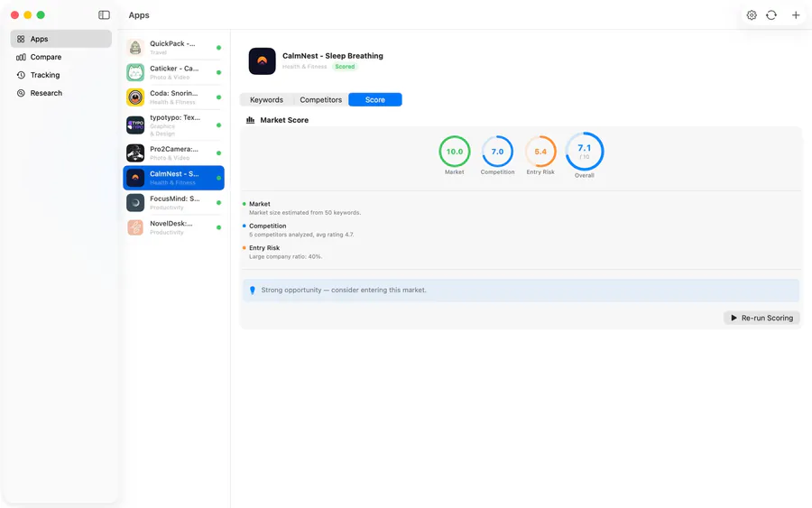Image resolution: width=812 pixels, height=508 pixels.
Task: Click the 'CalmNest - Sleep Breathing' title
Action: click(x=332, y=56)
